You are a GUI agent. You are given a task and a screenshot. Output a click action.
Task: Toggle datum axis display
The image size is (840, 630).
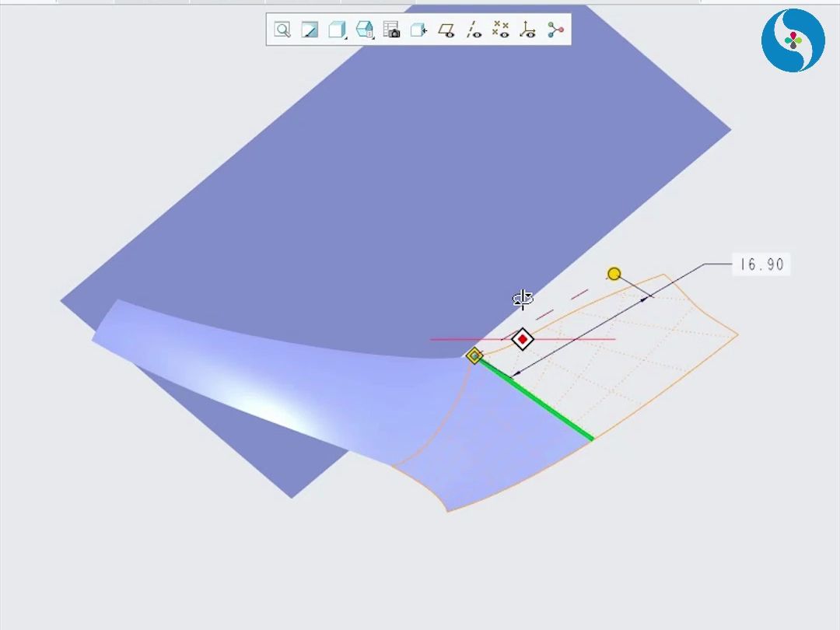[x=474, y=30]
